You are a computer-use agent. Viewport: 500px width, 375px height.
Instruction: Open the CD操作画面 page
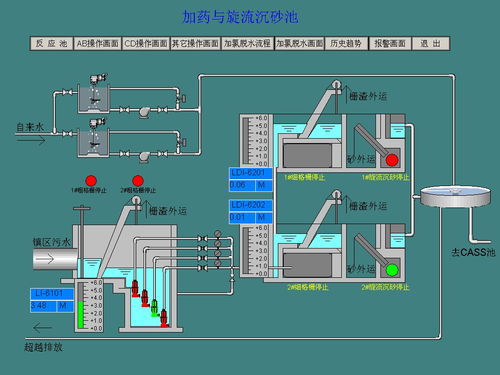146,43
